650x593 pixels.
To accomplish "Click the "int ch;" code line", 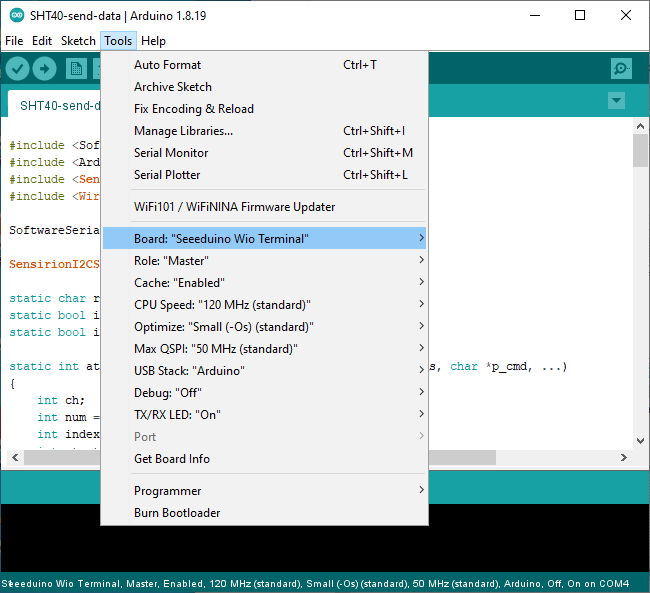I will [x=61, y=400].
